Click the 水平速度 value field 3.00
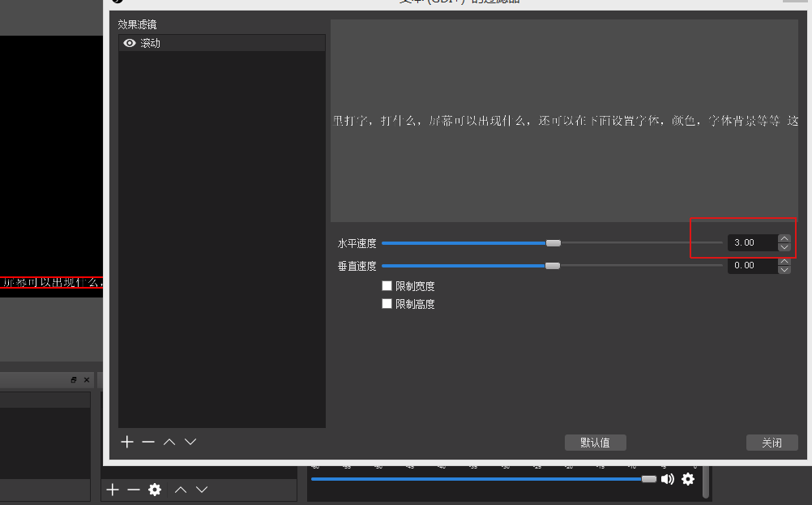The image size is (812, 505). 753,242
